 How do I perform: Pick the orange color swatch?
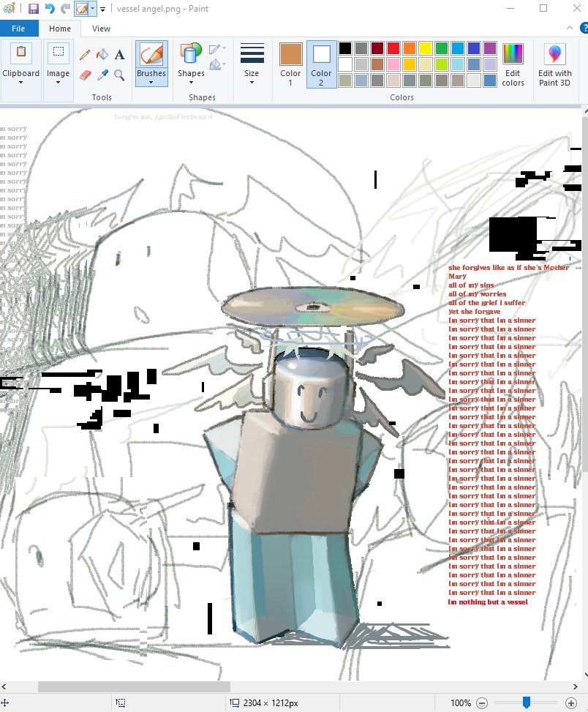(x=410, y=48)
